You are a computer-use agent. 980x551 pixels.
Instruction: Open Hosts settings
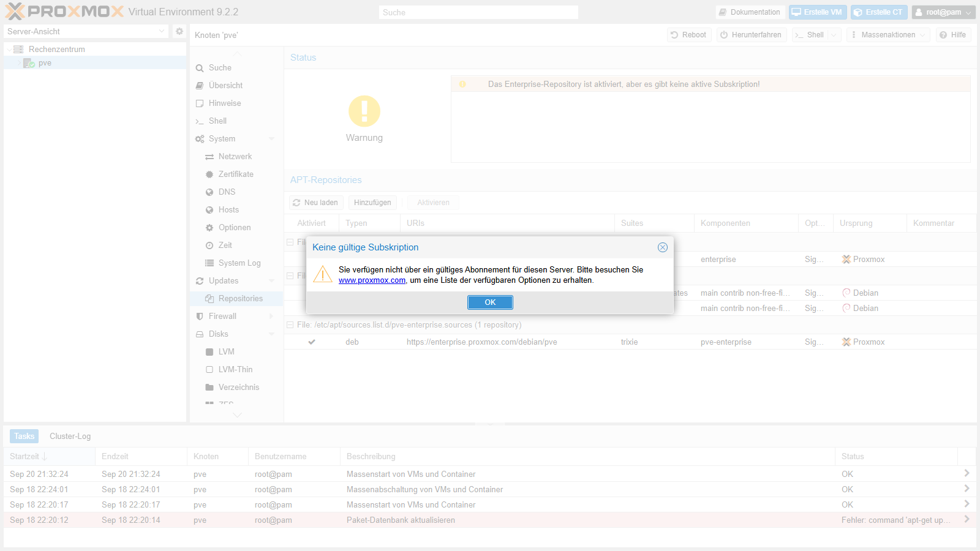228,210
